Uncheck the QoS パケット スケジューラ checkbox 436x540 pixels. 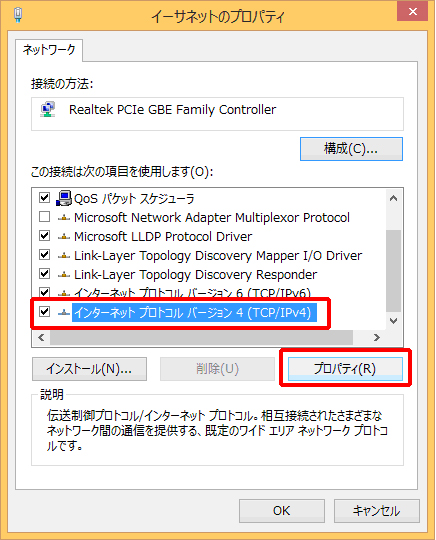tap(44, 198)
